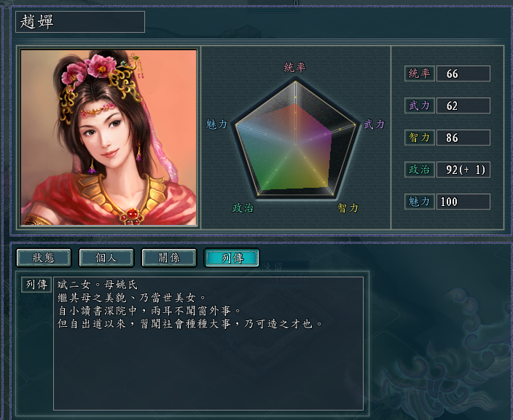Click the highlighted 列傳 tab
The width and height of the screenshot is (513, 420).
232,258
